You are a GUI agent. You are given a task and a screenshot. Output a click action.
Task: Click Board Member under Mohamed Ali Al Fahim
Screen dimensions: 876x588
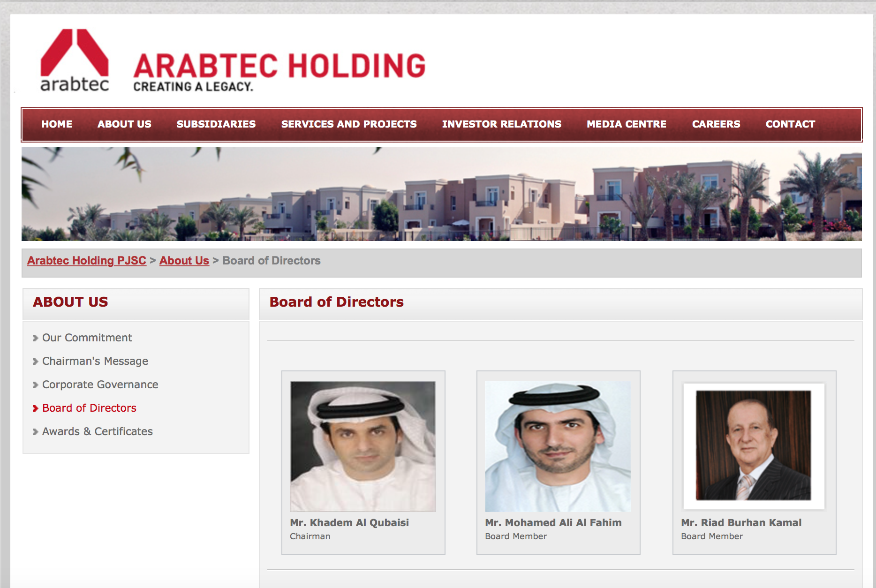tap(516, 536)
